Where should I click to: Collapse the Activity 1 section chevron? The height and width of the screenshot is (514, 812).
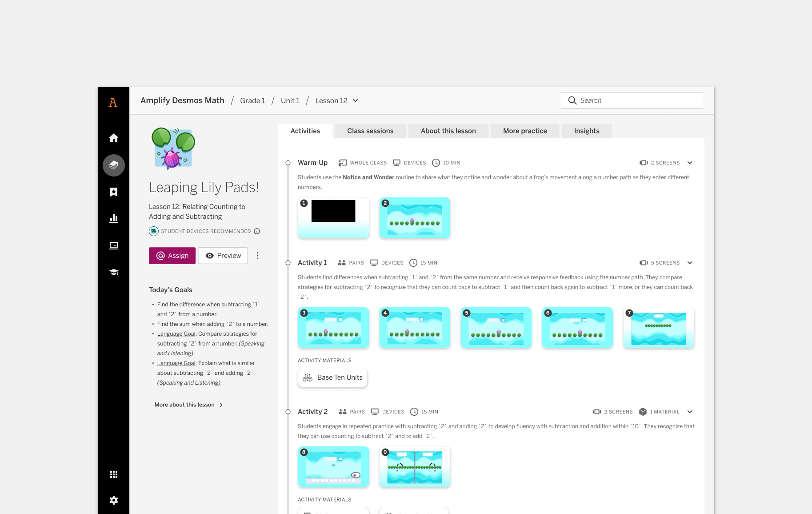tap(690, 263)
